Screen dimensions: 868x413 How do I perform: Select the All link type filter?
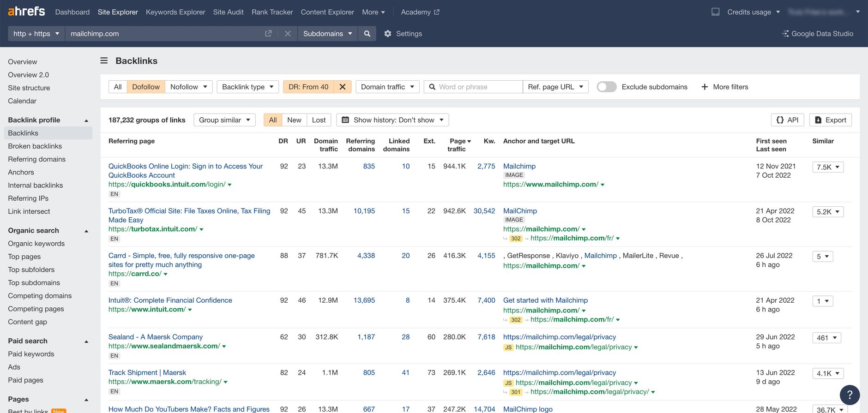118,87
